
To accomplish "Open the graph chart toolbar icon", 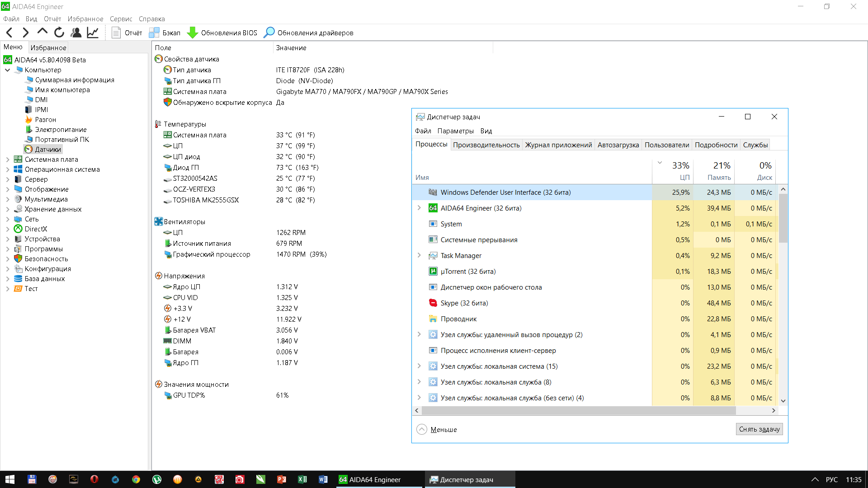I will pos(93,33).
